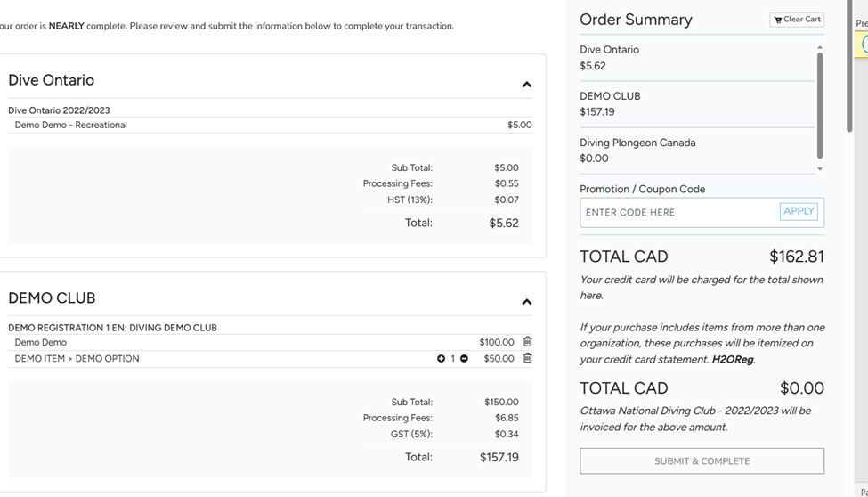The height and width of the screenshot is (497, 868).
Task: Delete the Demo Demo $100.00 registration
Action: pos(527,342)
